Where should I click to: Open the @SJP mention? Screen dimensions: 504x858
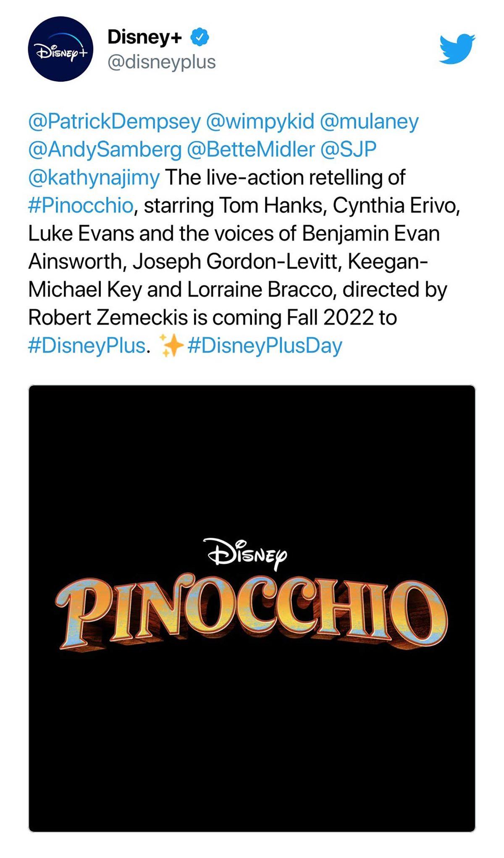[348, 150]
